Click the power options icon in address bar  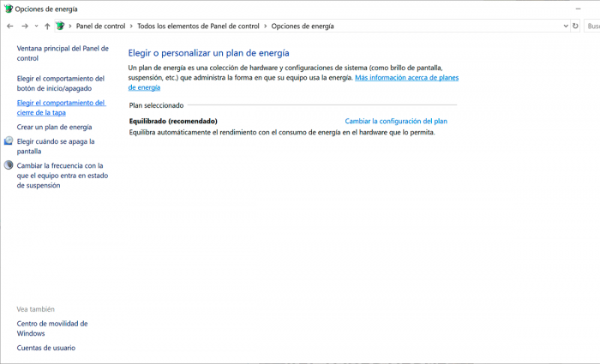pos(60,26)
